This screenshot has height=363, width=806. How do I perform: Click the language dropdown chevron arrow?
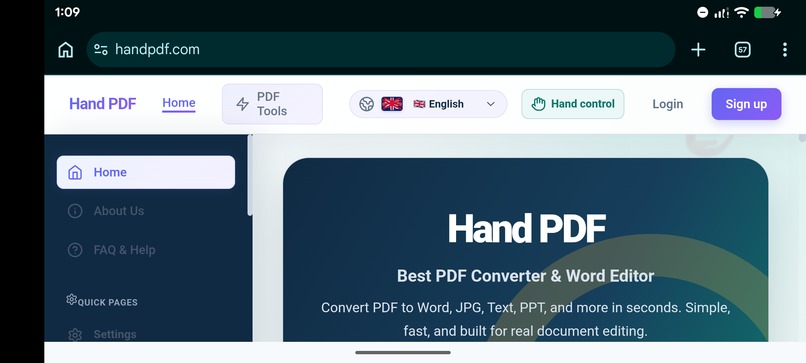pos(490,104)
